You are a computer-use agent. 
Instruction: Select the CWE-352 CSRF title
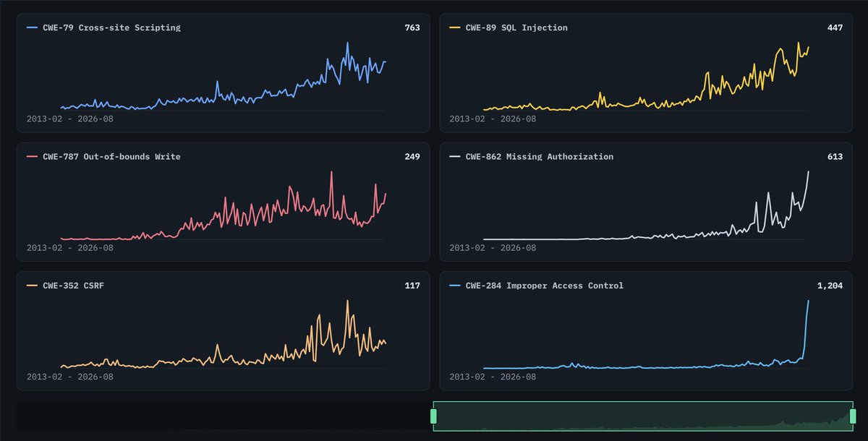(x=74, y=286)
